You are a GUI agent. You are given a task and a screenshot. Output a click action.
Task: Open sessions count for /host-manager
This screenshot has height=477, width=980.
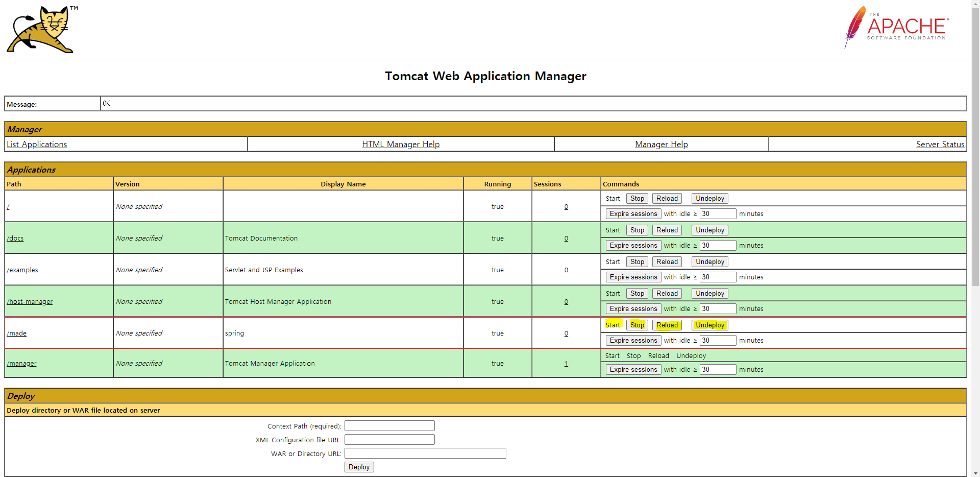tap(566, 302)
